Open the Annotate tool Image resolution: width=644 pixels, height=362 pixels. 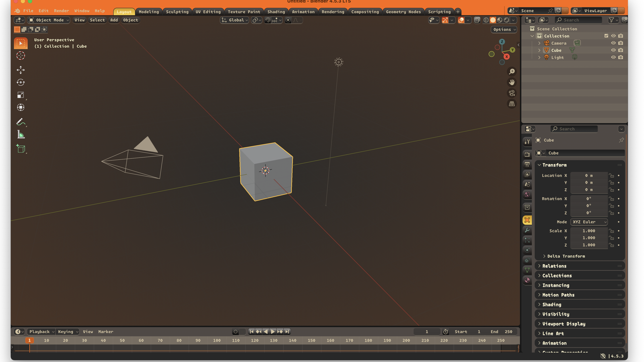(x=21, y=122)
